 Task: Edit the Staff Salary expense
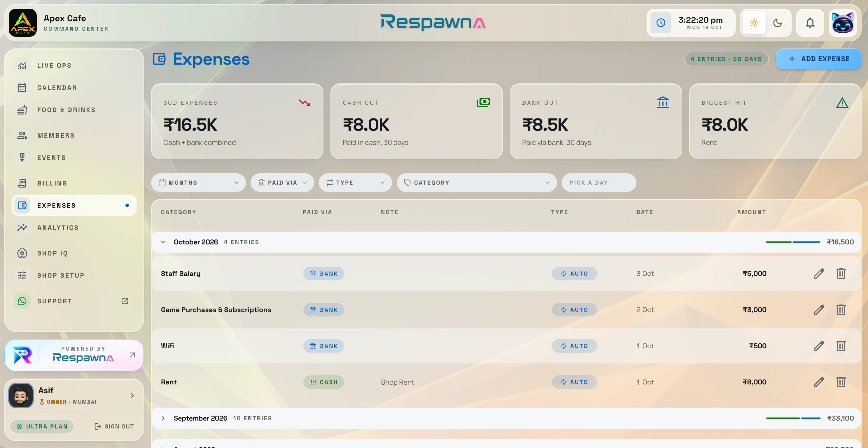point(818,274)
